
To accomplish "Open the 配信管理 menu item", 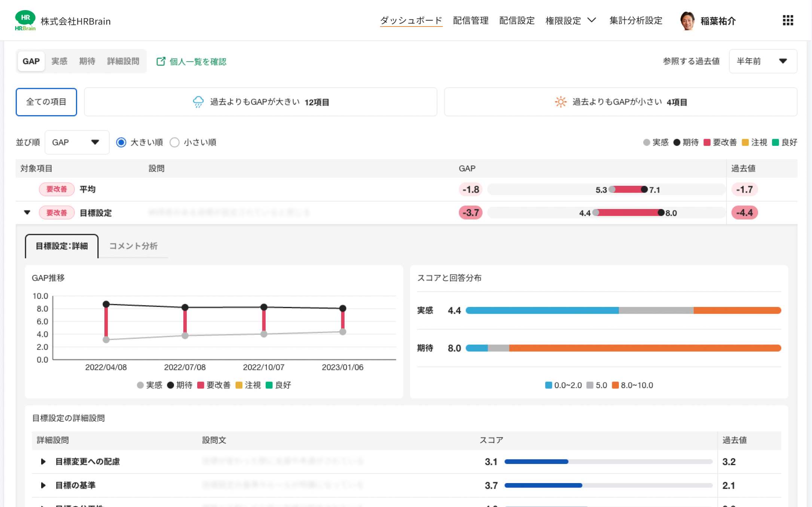I will [470, 21].
